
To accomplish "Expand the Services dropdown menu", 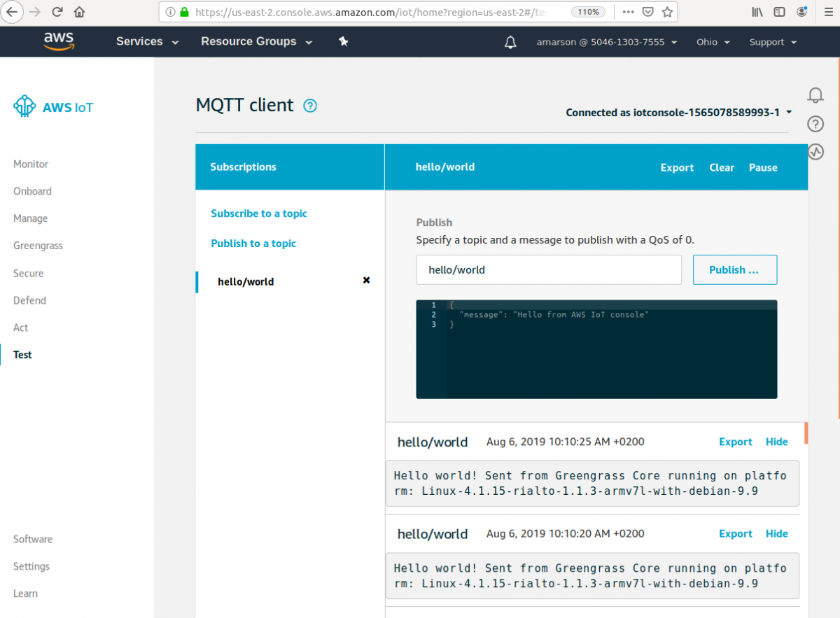I will tap(147, 42).
